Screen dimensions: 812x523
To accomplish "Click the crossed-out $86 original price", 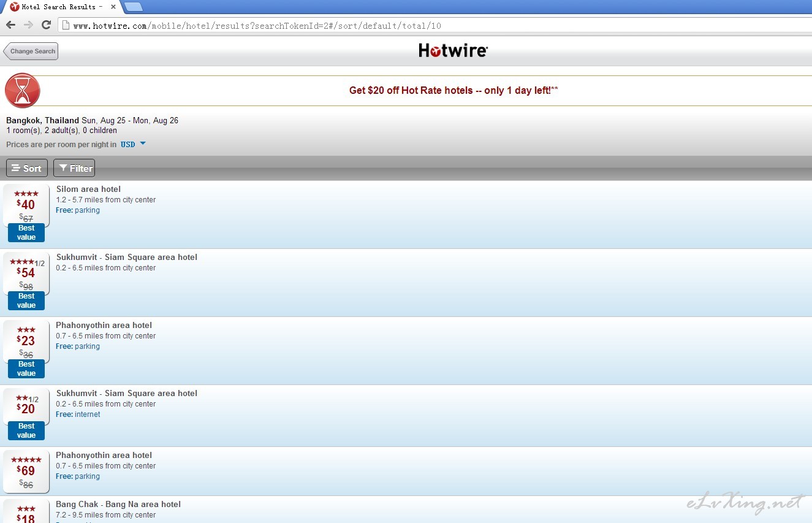I will tap(26, 484).
